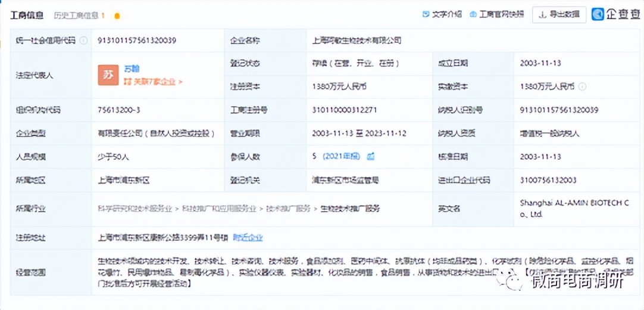Select the 成立日期 value 2003-11-13
This screenshot has height=310, width=644.
tap(540, 63)
